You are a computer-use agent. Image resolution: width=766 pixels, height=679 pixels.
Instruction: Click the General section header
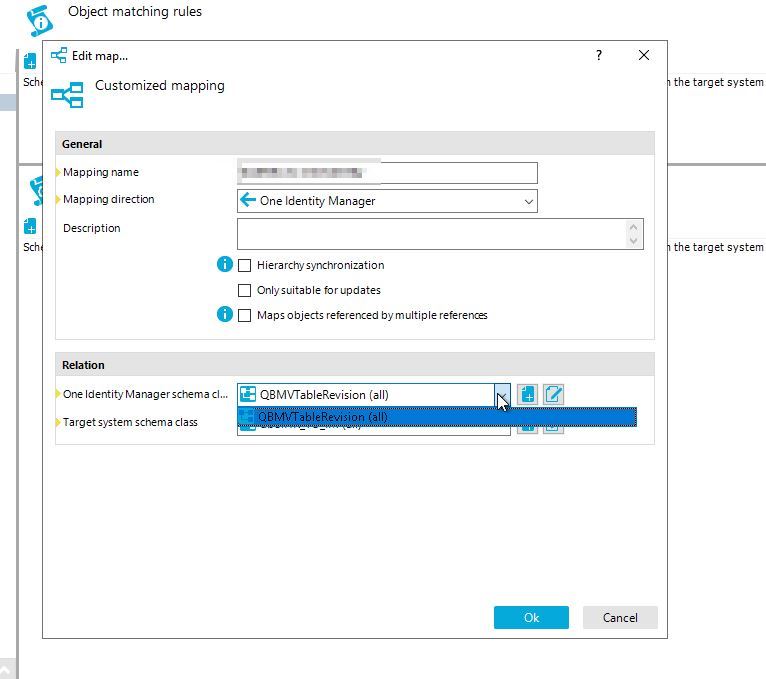pos(355,144)
